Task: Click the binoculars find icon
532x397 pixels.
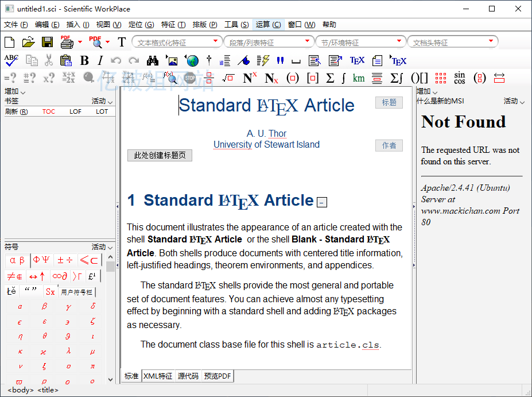Action: pos(152,60)
